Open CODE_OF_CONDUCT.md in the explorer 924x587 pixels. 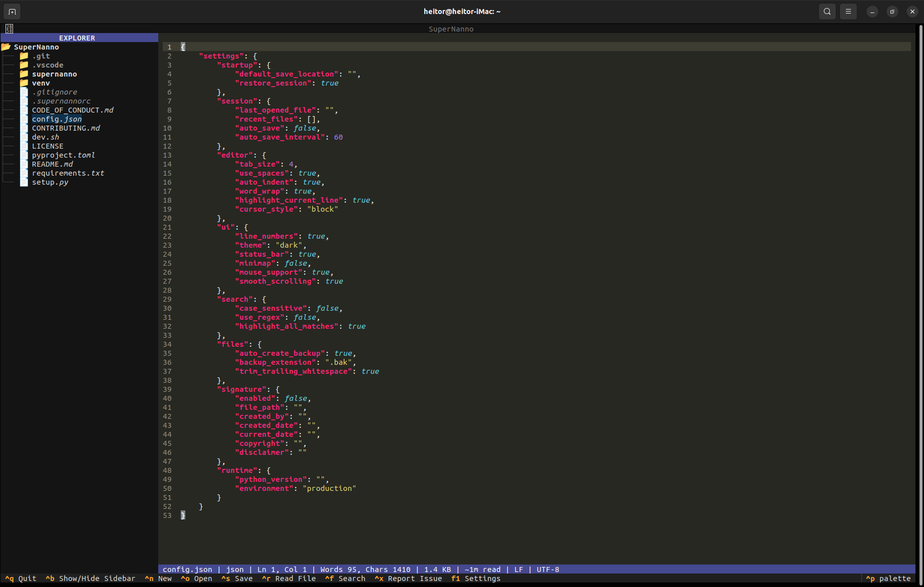[73, 110]
